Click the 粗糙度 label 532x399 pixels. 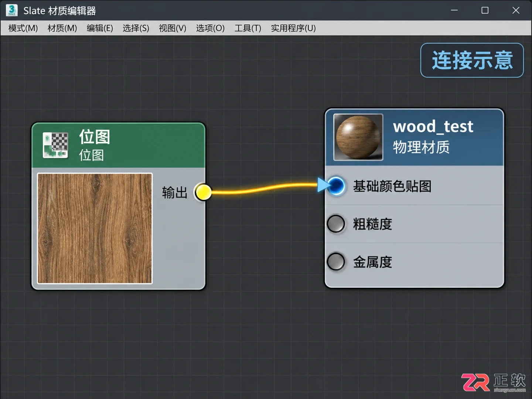[372, 224]
